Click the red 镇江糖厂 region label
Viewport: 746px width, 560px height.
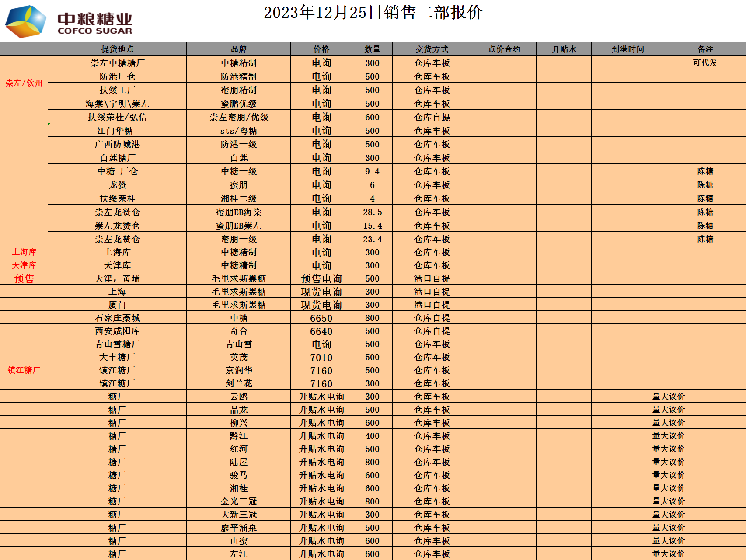[24, 370]
